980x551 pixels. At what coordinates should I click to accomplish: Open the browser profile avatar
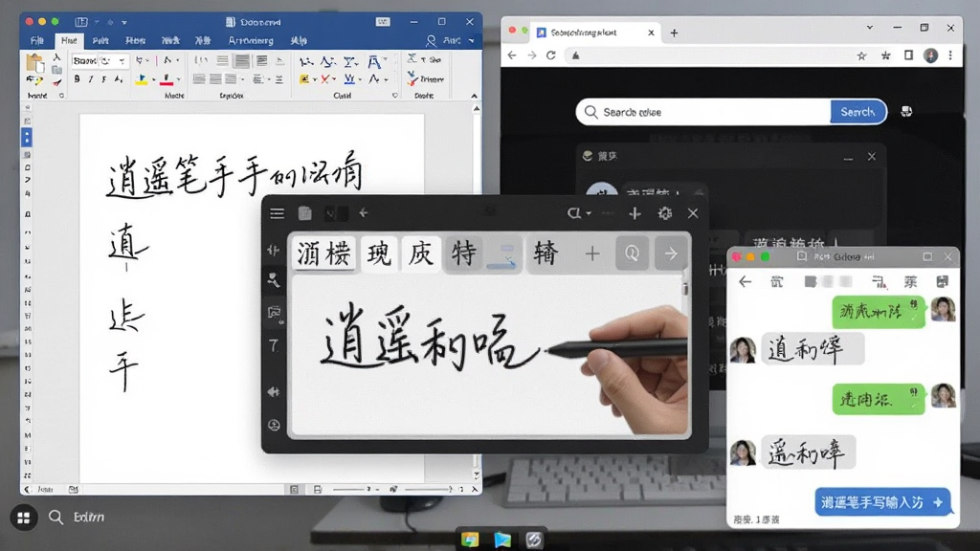coord(930,55)
